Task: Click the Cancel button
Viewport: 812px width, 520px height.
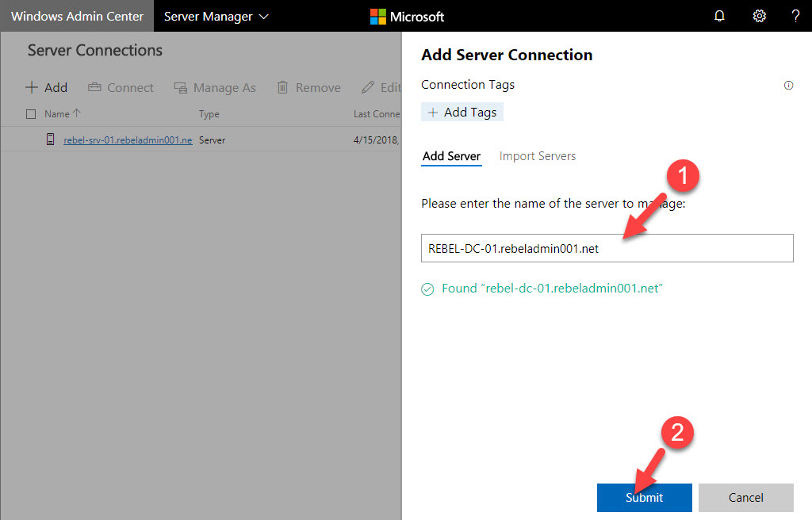Action: click(745, 498)
